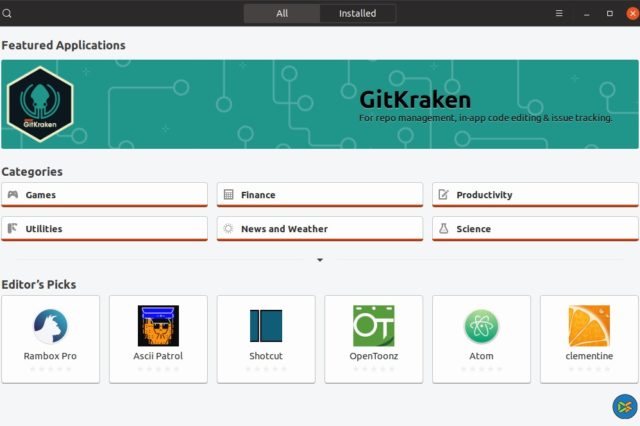Minimize the software window
The width and height of the screenshot is (640, 426).
(x=587, y=13)
